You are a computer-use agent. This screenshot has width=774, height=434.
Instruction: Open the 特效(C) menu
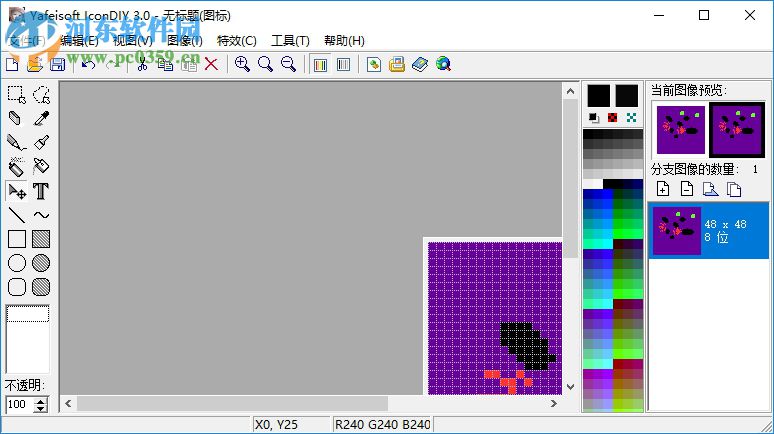tap(236, 40)
